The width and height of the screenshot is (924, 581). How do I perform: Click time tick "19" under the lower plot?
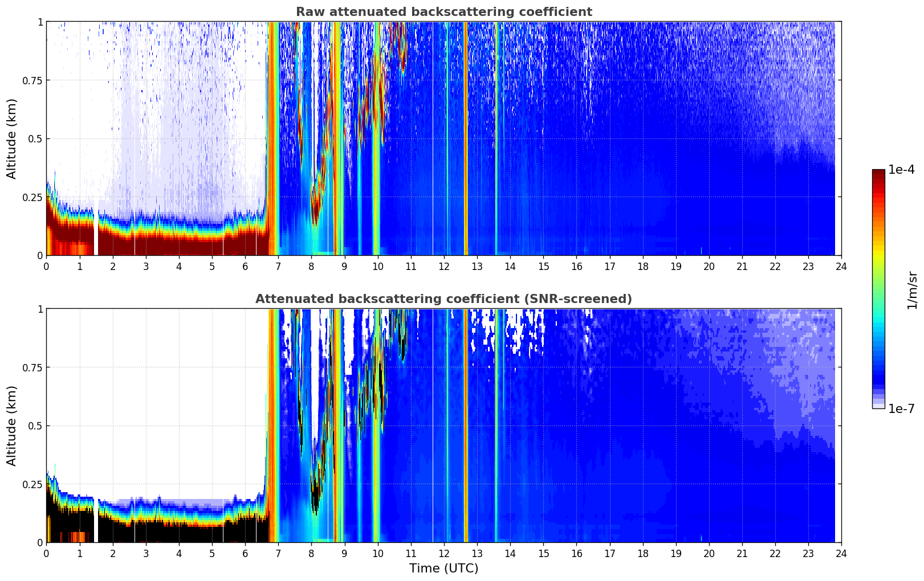(675, 553)
